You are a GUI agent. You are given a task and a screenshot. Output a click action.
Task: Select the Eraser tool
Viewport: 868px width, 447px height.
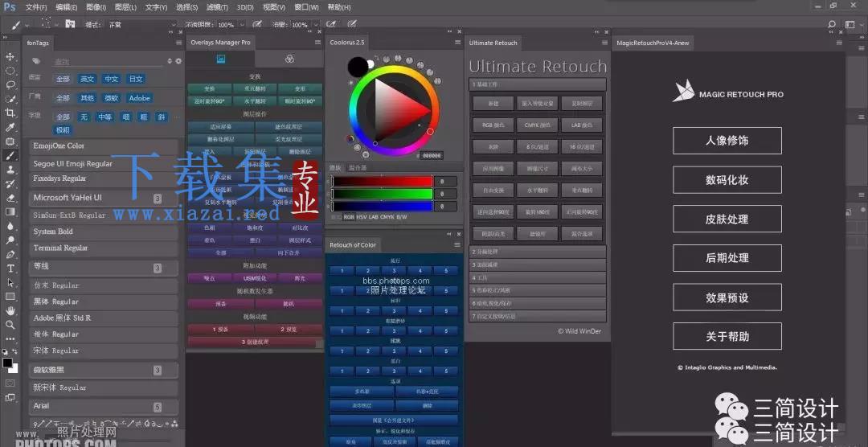[10, 198]
